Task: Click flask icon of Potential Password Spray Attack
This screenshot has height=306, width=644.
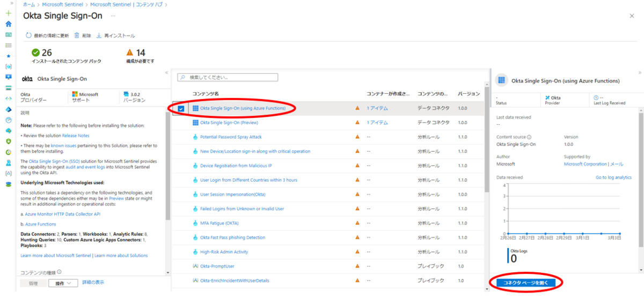Action: 195,137
